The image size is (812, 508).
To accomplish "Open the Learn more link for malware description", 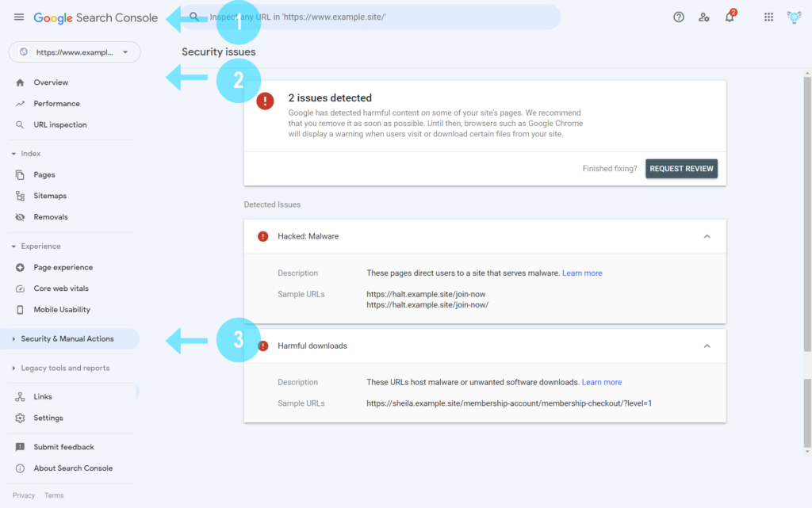I will (x=582, y=273).
